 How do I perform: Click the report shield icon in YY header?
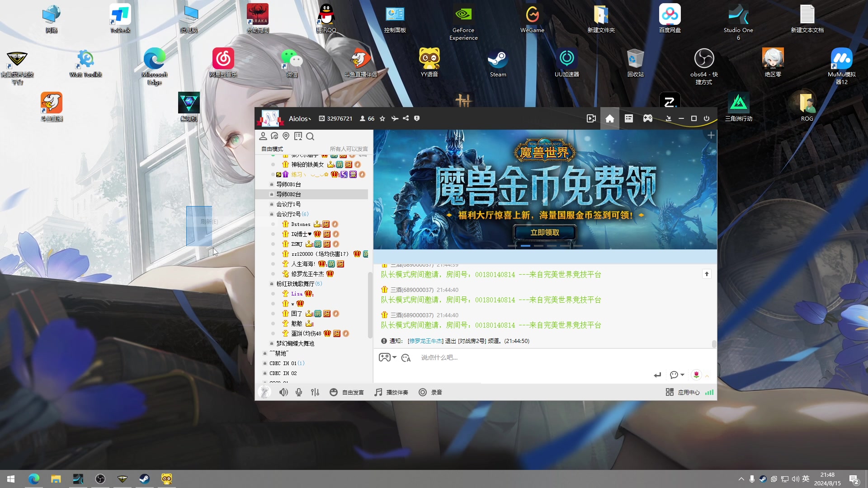tap(417, 118)
